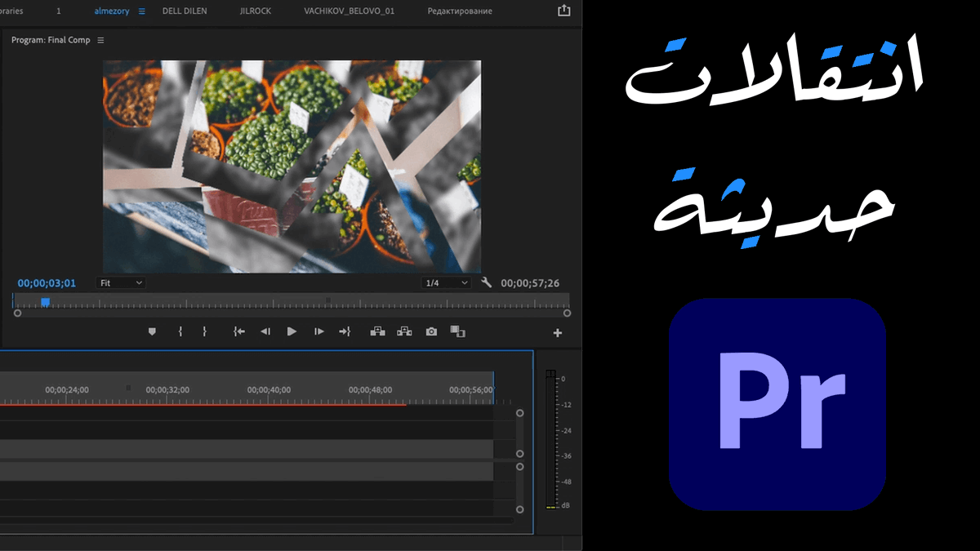The height and width of the screenshot is (551, 980).
Task: Click the bottom handle of the video tracks vertical zoom bar
Action: point(519,453)
